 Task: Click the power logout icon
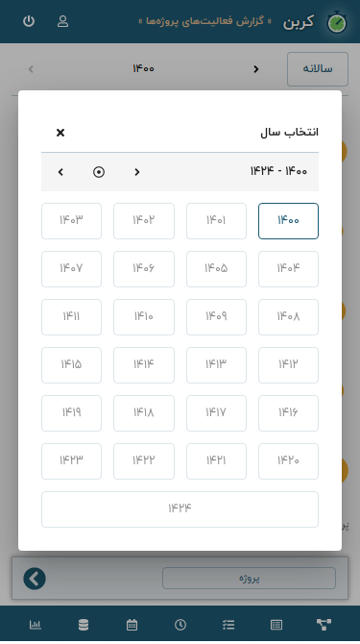(28, 21)
